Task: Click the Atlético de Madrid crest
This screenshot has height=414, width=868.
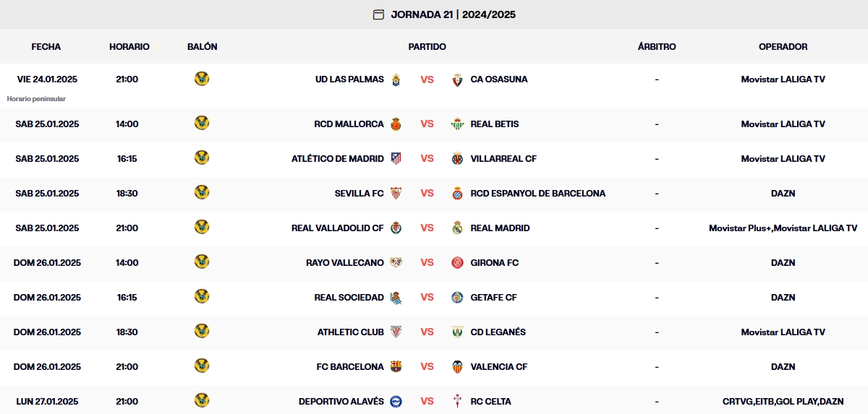Action: click(396, 159)
